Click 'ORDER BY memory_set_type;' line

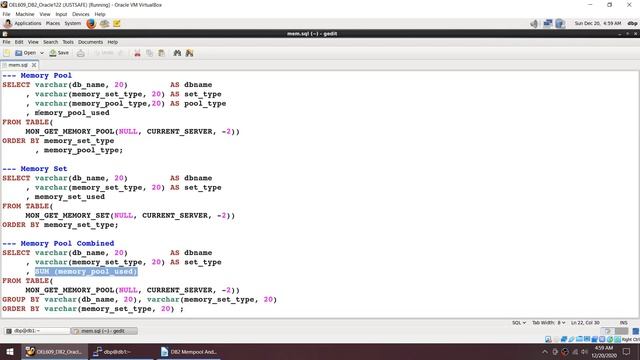60,225
